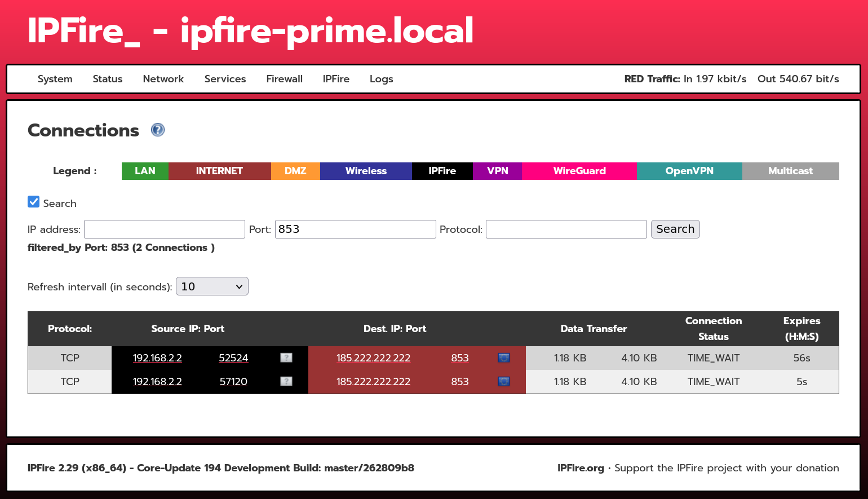Viewport: 868px width, 499px height.
Task: Open source port 52524 link
Action: pyautogui.click(x=233, y=358)
